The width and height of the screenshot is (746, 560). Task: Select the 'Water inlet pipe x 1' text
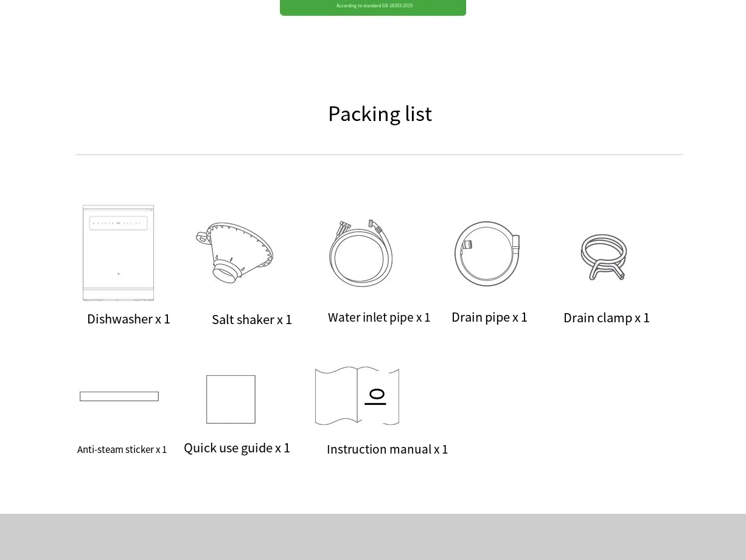tap(379, 317)
